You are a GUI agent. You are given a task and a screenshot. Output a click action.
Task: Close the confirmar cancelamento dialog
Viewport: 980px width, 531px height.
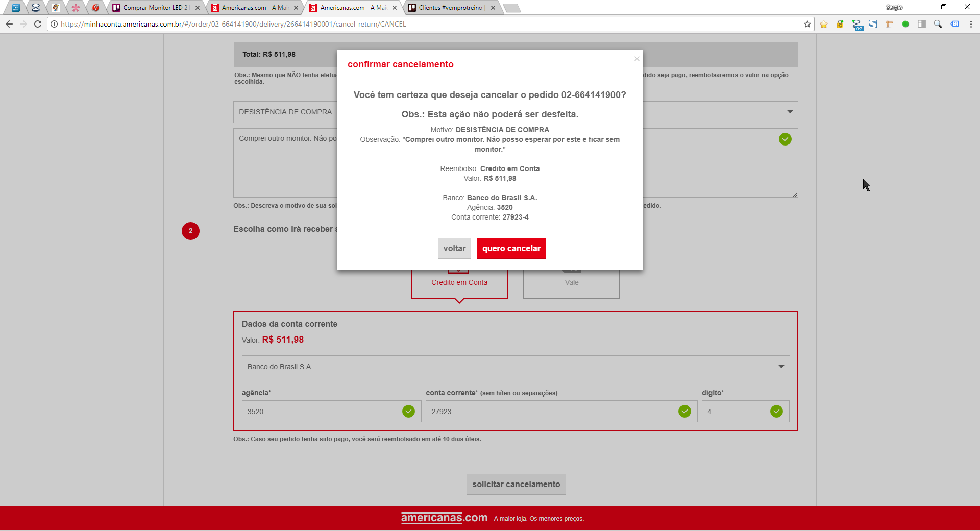pos(636,59)
